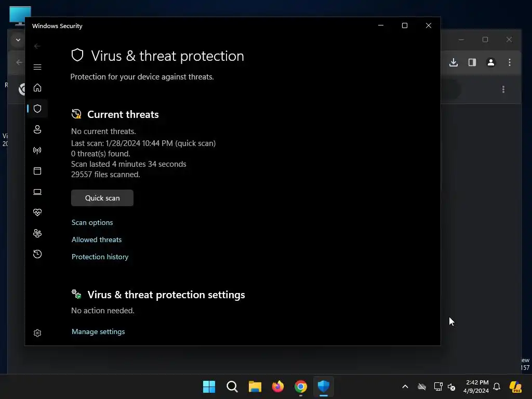The height and width of the screenshot is (399, 532).
Task: Open Device performance & health heart icon
Action: pos(37,212)
